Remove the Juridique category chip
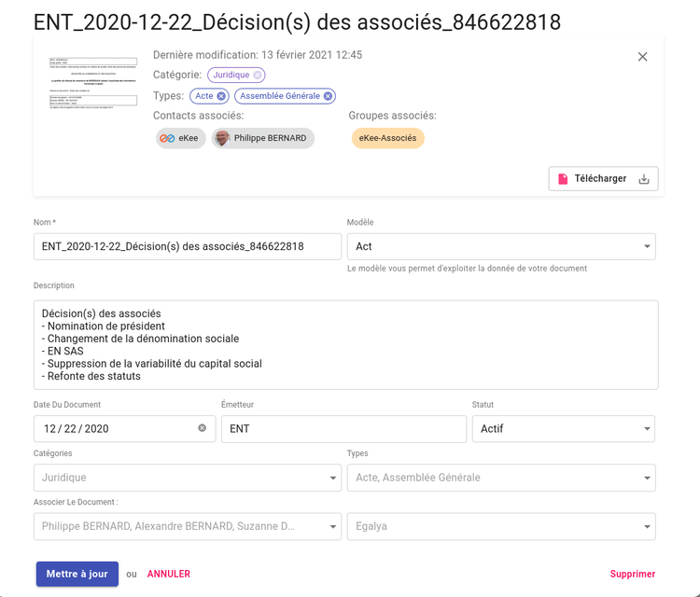700x597 pixels. coord(258,75)
